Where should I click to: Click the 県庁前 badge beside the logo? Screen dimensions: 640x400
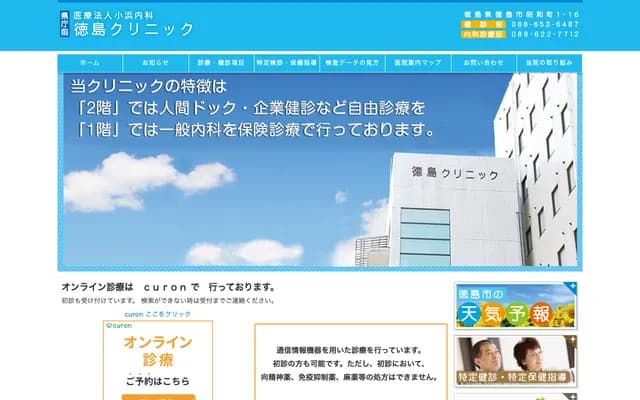coord(64,24)
